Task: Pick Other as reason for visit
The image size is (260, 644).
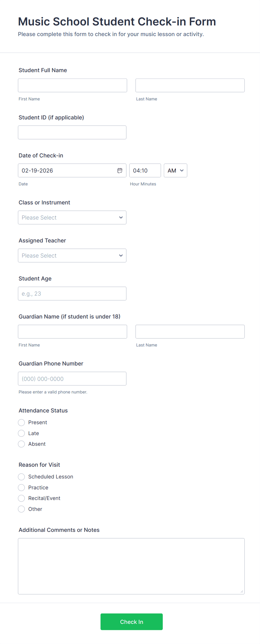Action: pyautogui.click(x=22, y=509)
